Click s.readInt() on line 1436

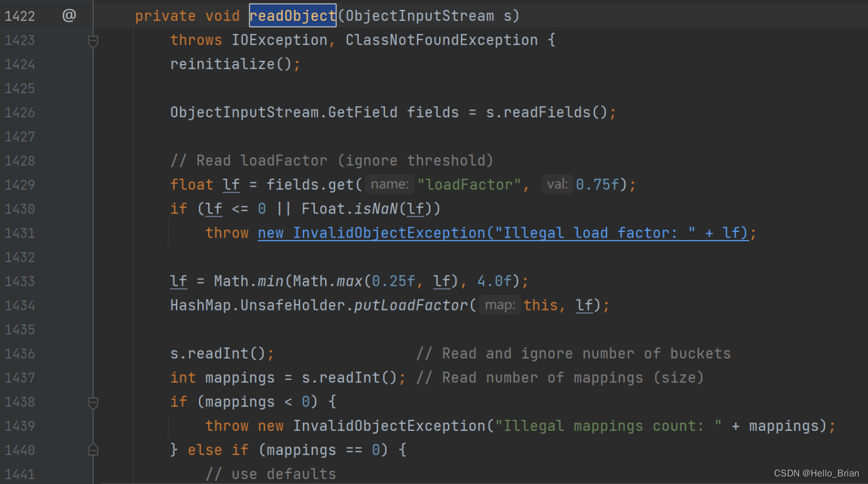(218, 353)
